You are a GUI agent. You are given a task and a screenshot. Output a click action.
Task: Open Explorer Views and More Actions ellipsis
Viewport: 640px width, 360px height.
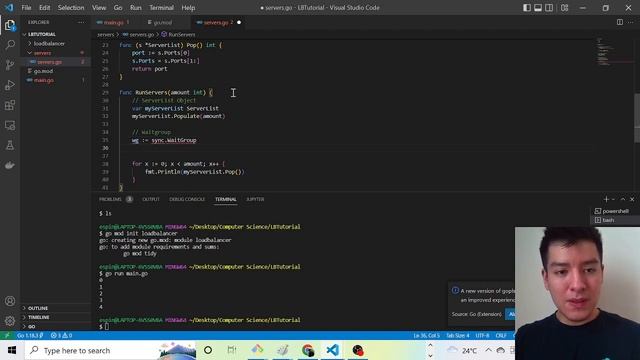(x=81, y=22)
